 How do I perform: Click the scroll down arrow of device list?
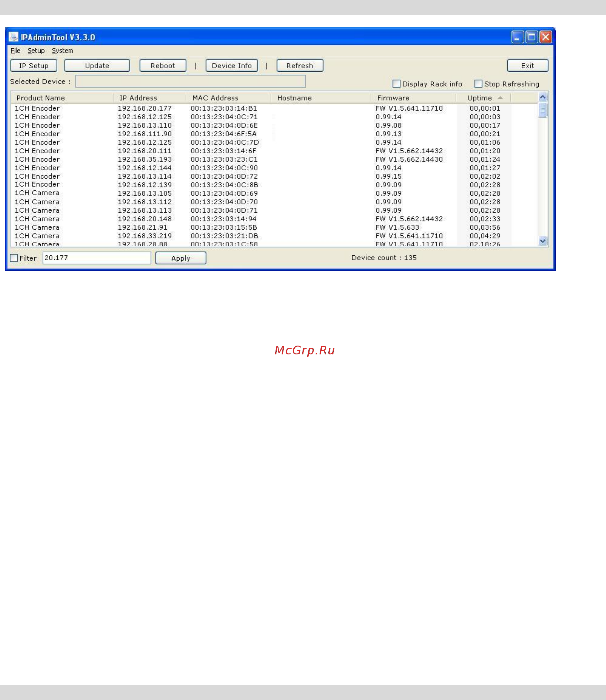click(x=543, y=241)
